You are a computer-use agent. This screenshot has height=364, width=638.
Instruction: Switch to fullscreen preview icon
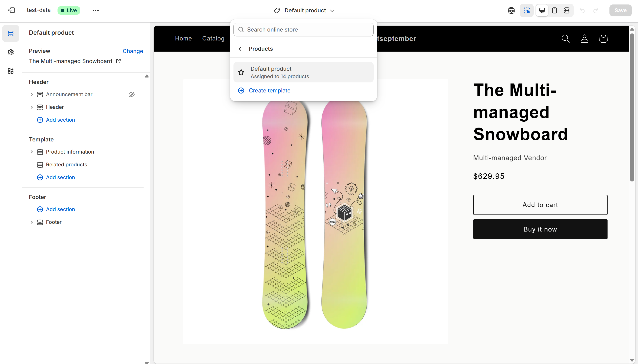pyautogui.click(x=567, y=10)
